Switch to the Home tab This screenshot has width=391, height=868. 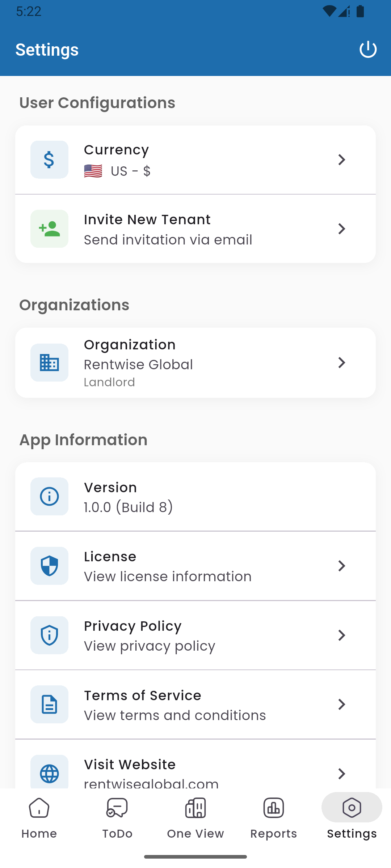click(x=39, y=818)
